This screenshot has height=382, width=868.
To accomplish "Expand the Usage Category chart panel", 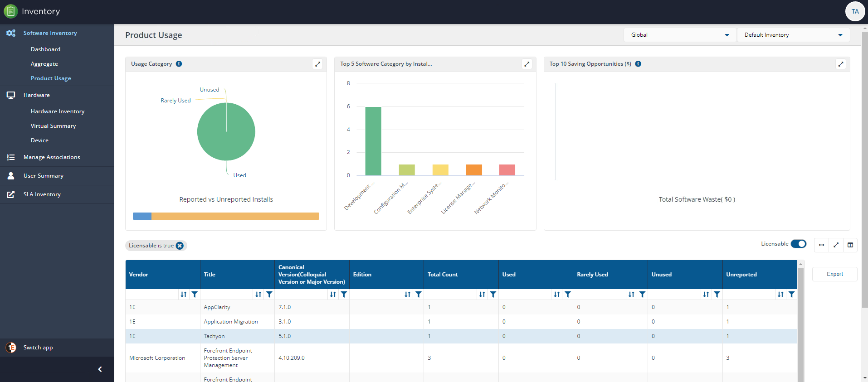I will pyautogui.click(x=318, y=64).
